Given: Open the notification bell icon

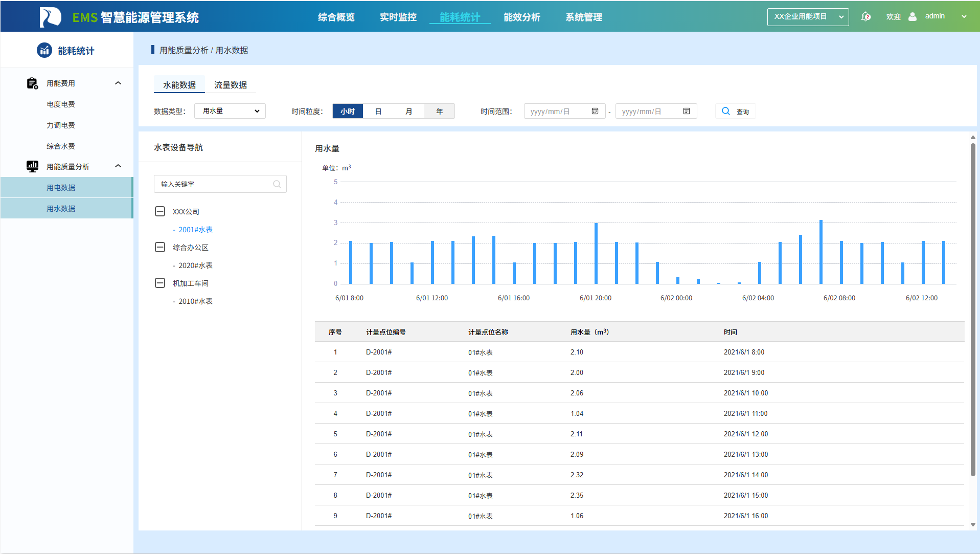Looking at the screenshot, I should coord(865,16).
